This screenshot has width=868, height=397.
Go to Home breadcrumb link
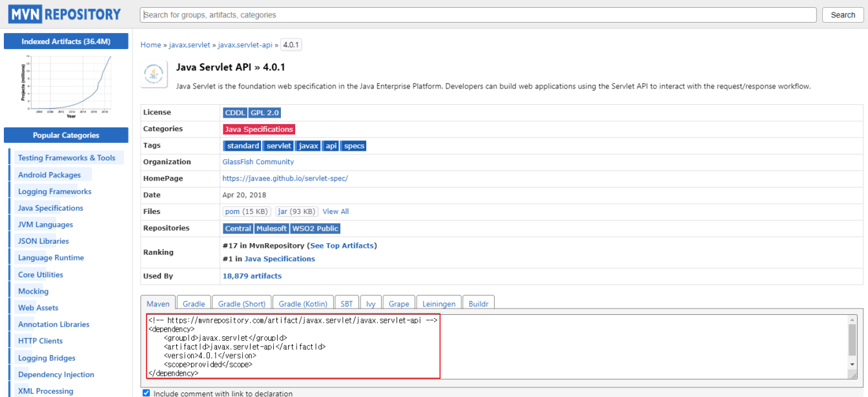150,45
